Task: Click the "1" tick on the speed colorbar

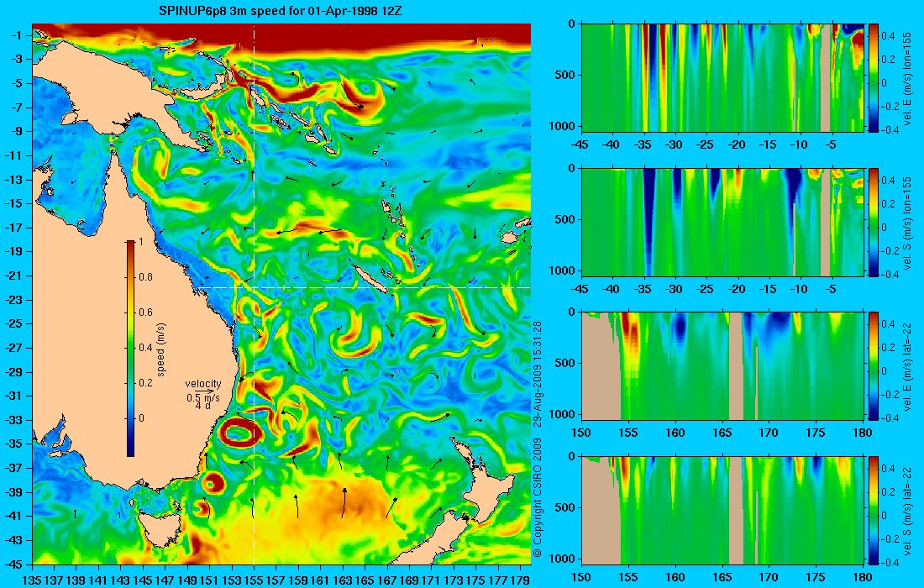Action: [x=140, y=242]
